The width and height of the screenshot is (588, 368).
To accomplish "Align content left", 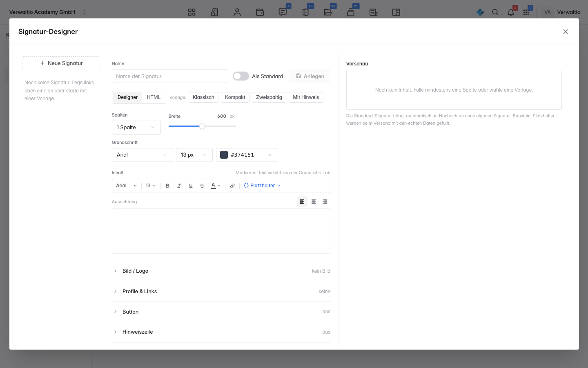I will [x=302, y=202].
